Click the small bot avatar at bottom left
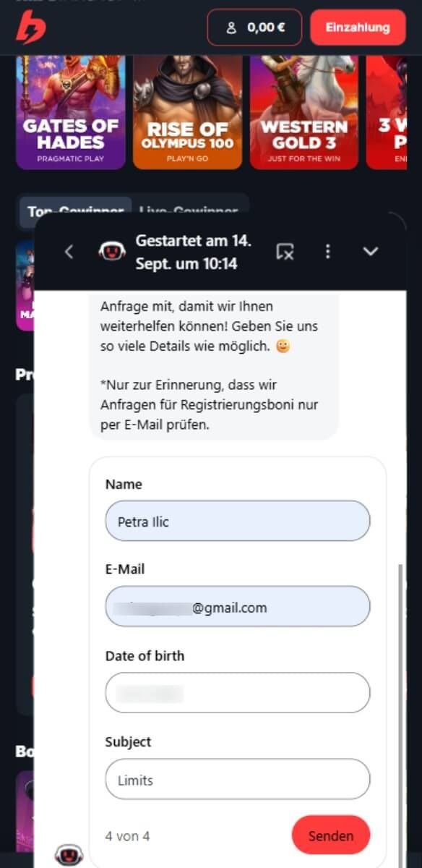The width and height of the screenshot is (422, 868). click(x=69, y=855)
